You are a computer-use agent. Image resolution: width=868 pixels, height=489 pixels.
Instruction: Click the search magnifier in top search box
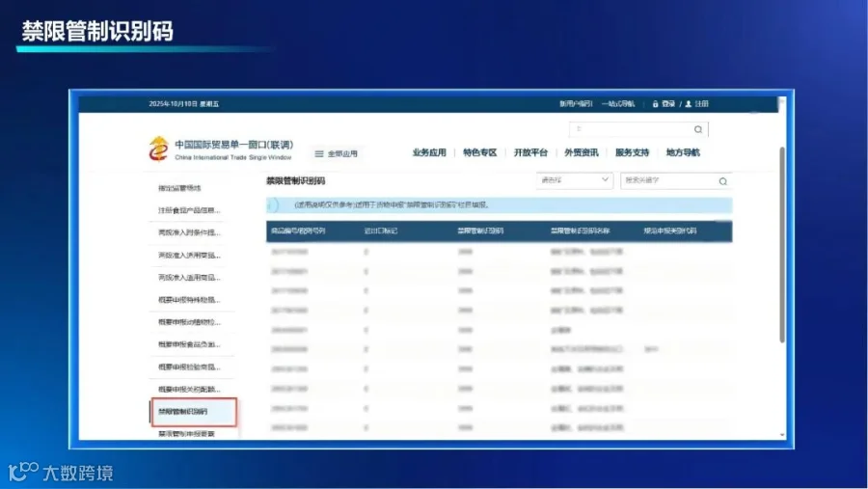tap(698, 129)
